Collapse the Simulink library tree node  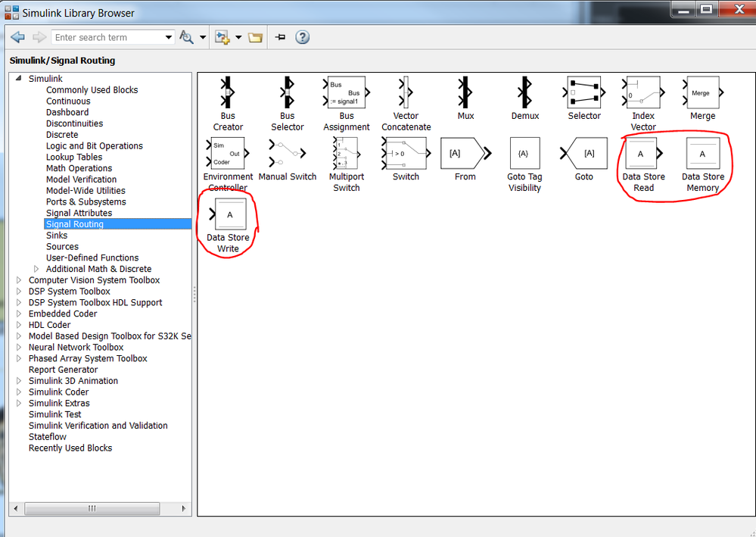coord(18,78)
